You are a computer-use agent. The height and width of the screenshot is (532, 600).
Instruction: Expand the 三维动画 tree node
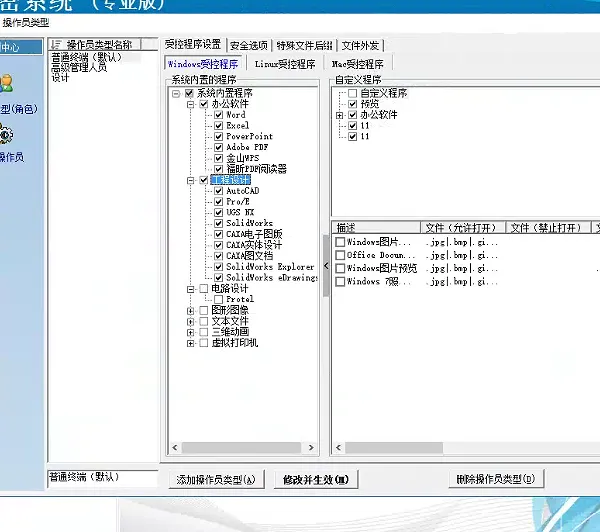click(190, 332)
